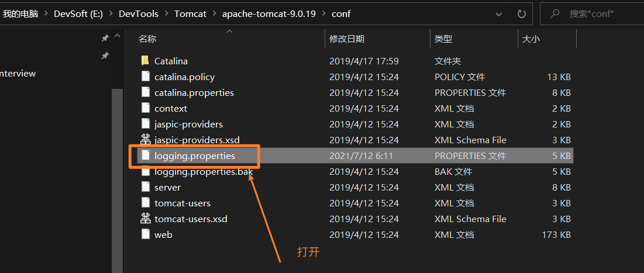The image size is (644, 273).
Task: Sort the list by the 名称 column header
Action: pos(147,39)
